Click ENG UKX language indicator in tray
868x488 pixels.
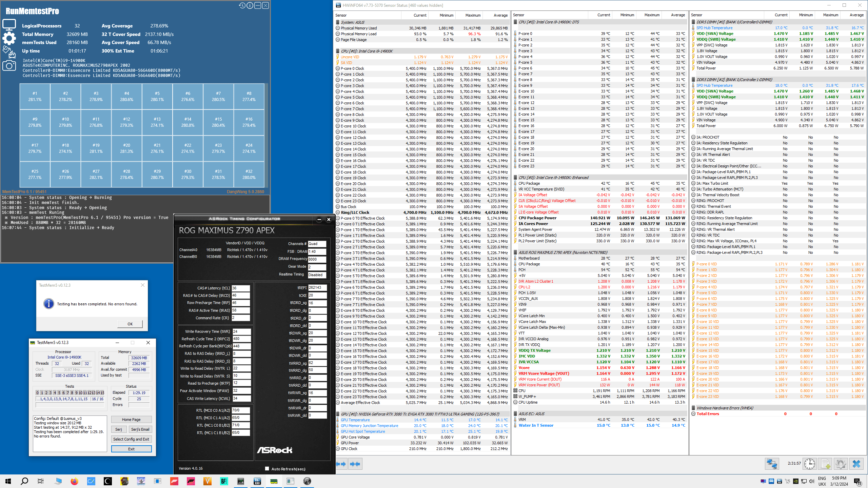pyautogui.click(x=822, y=481)
